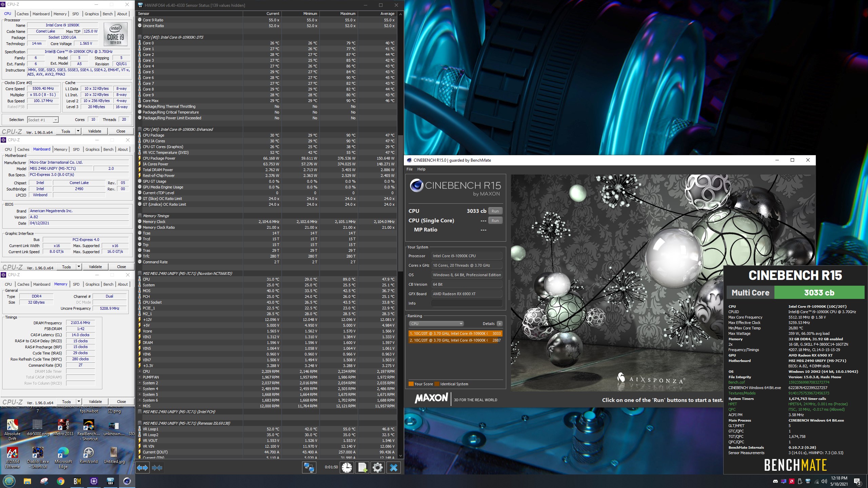The width and height of the screenshot is (868, 488).
Task: Open File Explorer from taskbar
Action: (x=27, y=481)
